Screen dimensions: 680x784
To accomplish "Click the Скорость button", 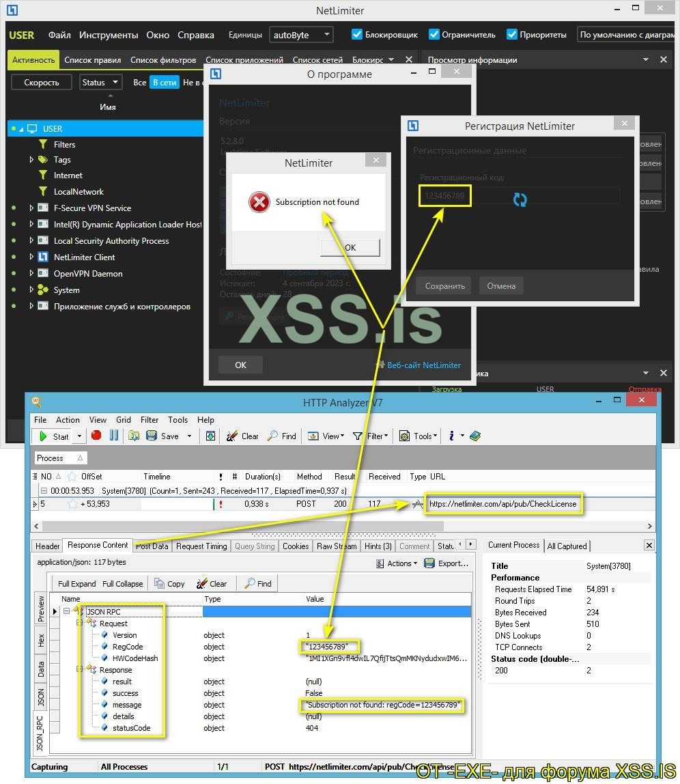I will [x=42, y=83].
